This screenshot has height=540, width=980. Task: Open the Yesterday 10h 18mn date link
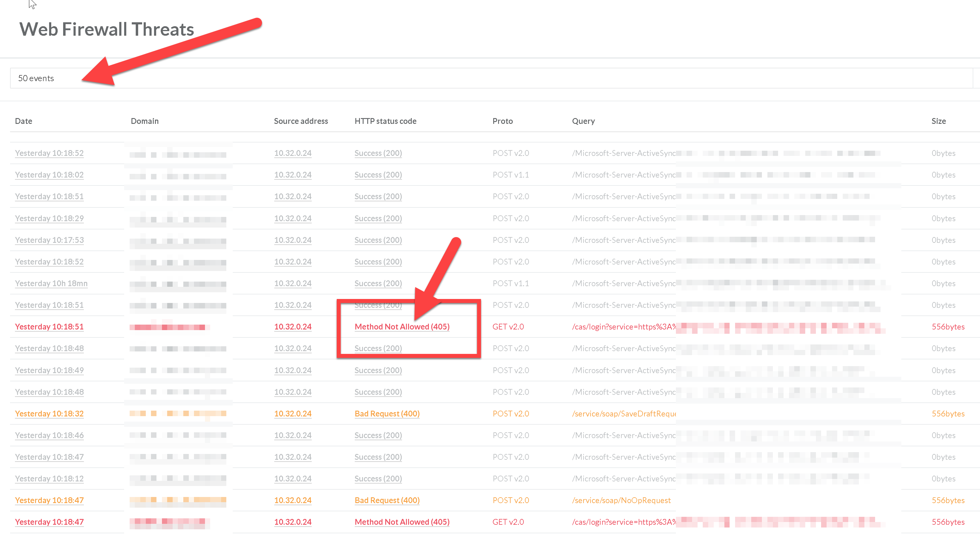[x=51, y=283]
